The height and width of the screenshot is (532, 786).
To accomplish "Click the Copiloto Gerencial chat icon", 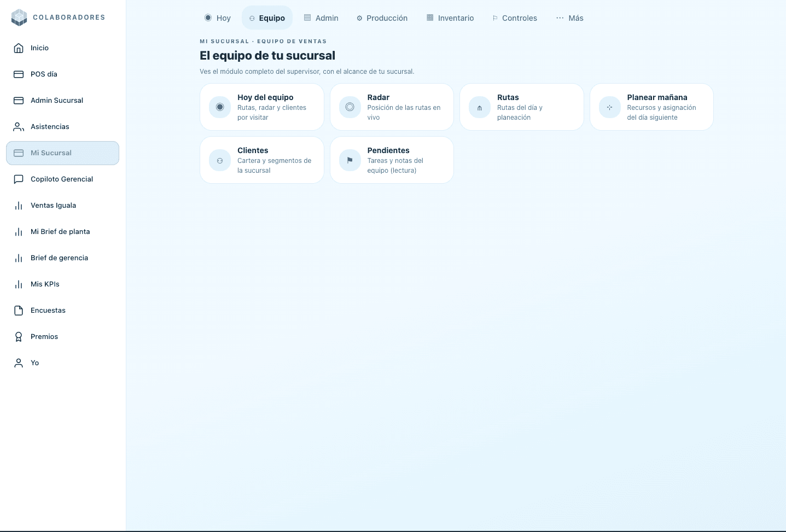I will tap(19, 179).
